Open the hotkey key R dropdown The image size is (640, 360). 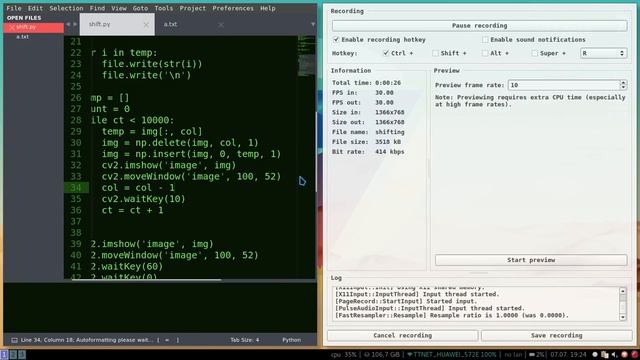604,53
